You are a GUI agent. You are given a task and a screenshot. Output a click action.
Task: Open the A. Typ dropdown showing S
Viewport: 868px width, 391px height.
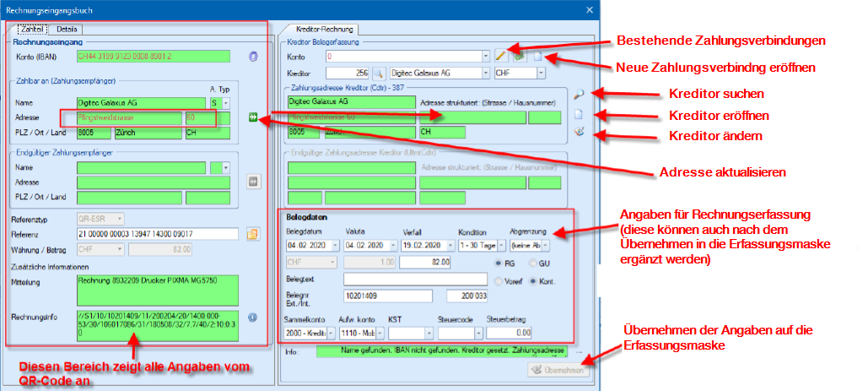coord(225,103)
